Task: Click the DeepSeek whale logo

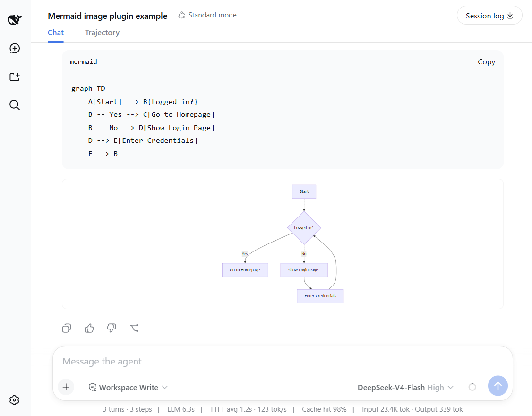Action: [15, 20]
